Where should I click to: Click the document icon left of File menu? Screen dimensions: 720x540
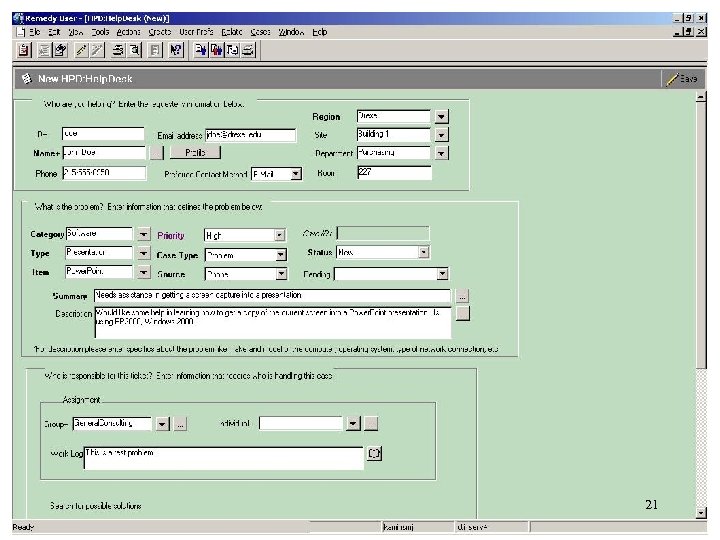pyautogui.click(x=20, y=32)
